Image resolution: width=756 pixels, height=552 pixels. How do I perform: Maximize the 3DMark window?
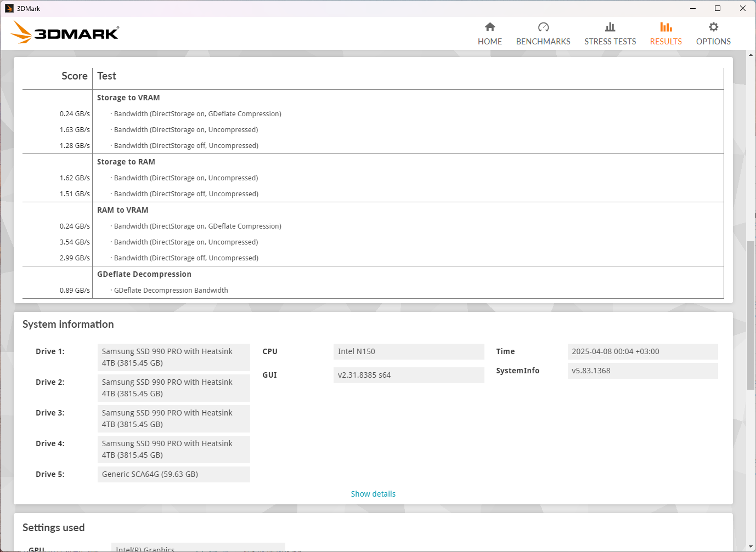717,8
